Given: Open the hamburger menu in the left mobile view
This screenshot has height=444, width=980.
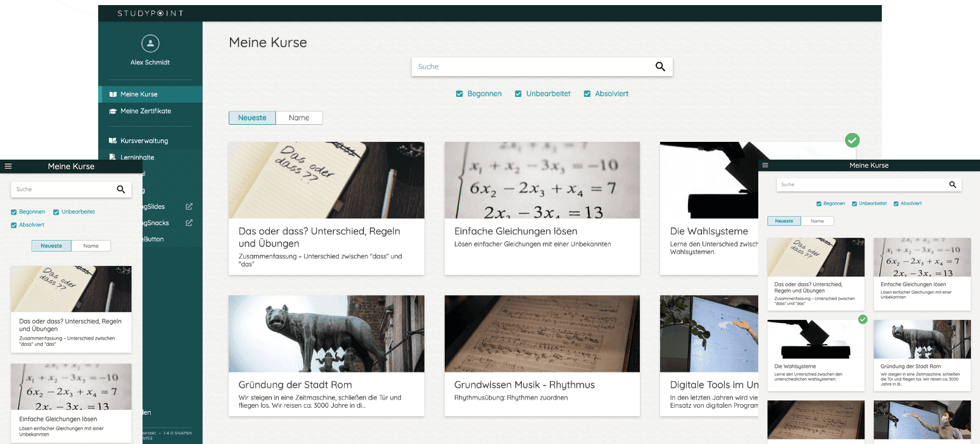Looking at the screenshot, I should [8, 166].
